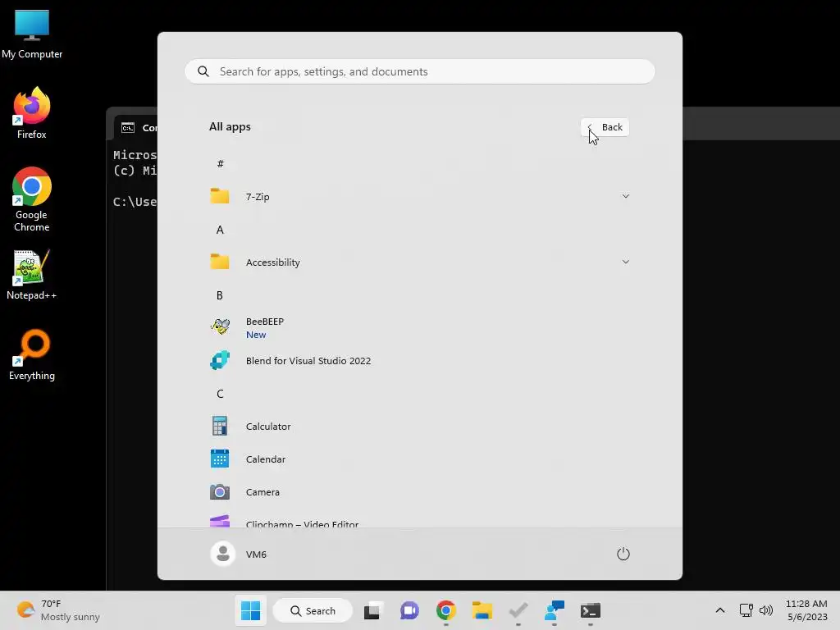
Task: Open File Explorer from taskbar
Action: 482,610
